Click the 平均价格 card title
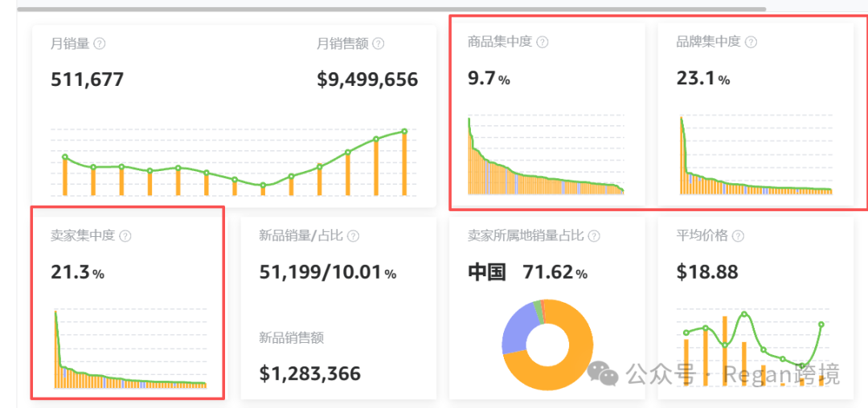 702,235
